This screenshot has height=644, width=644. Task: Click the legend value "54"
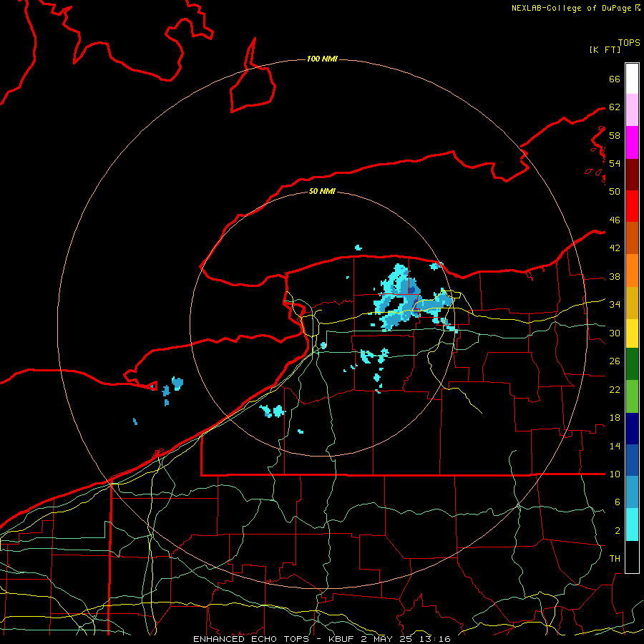pos(615,163)
